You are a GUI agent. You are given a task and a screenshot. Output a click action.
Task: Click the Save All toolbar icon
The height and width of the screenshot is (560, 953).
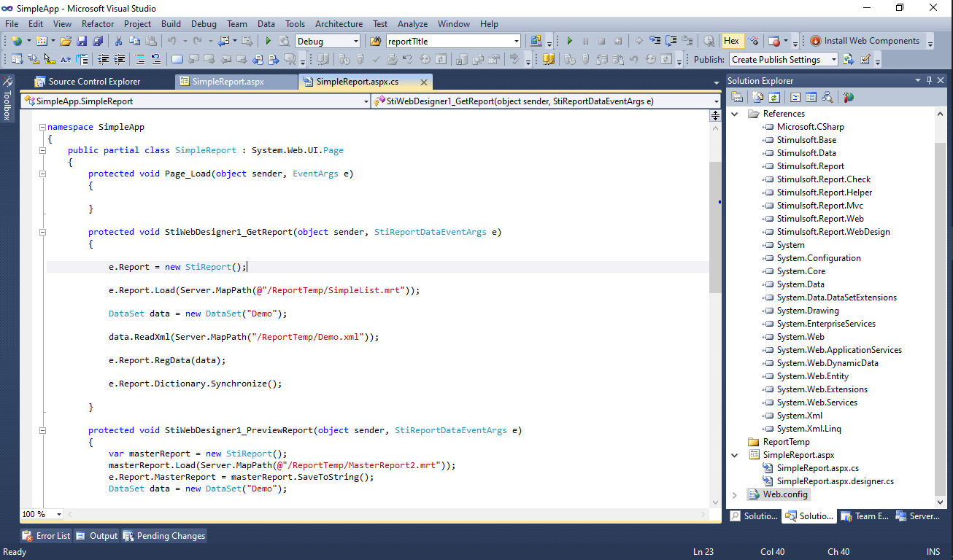pos(98,41)
